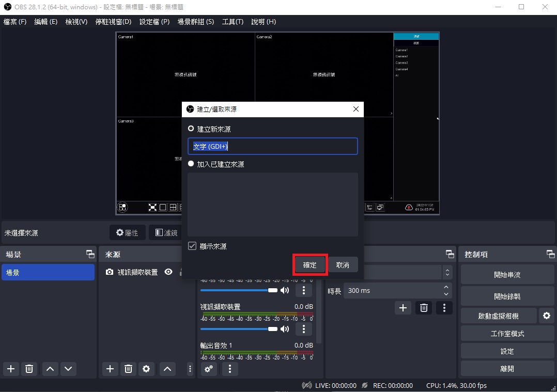The height and width of the screenshot is (392, 557).
Task: Move the source up with 來源 panel up arrow
Action: [167, 369]
